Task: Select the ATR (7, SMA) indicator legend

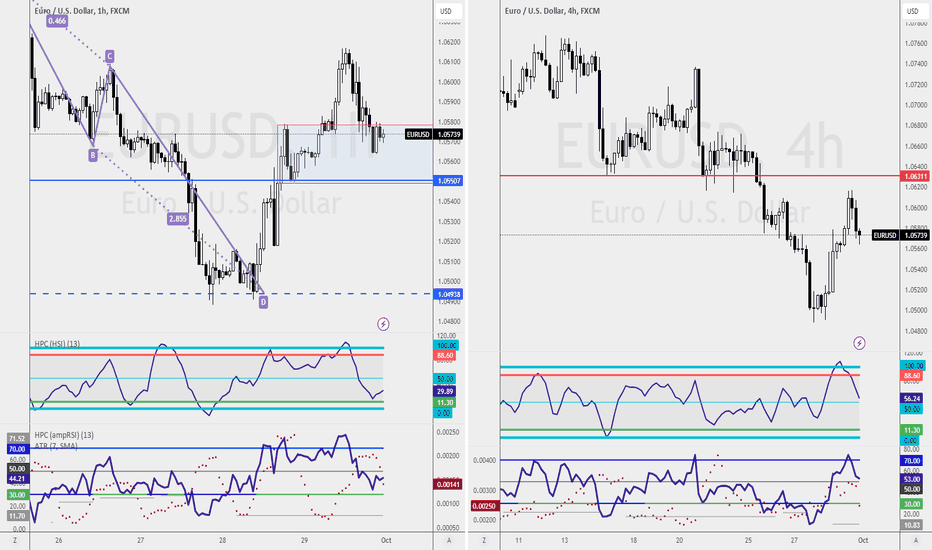Action: [x=56, y=446]
